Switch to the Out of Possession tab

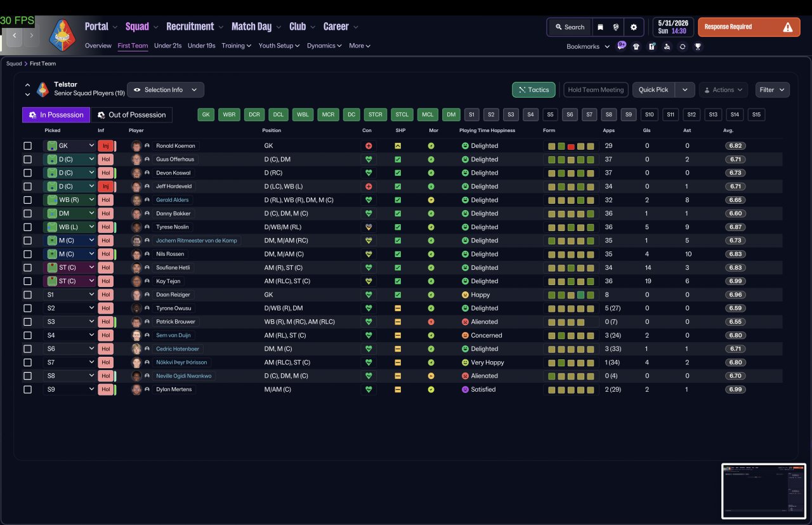click(x=131, y=115)
